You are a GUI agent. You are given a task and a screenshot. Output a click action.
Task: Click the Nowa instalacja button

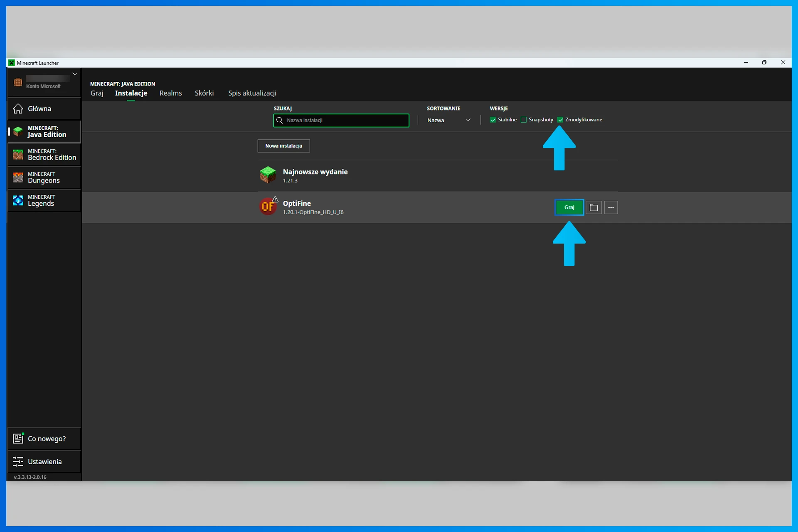tap(283, 146)
